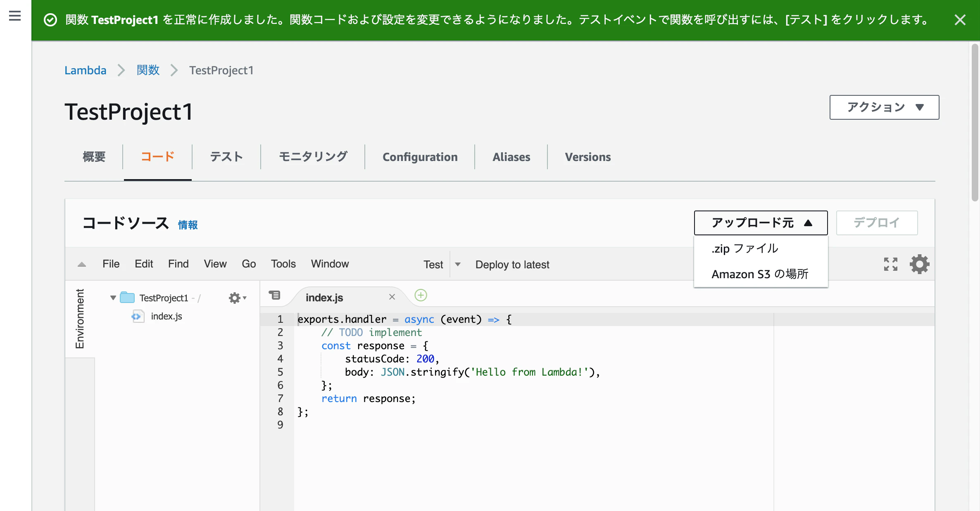Collapse the TestProject1 folder tree

(x=113, y=298)
